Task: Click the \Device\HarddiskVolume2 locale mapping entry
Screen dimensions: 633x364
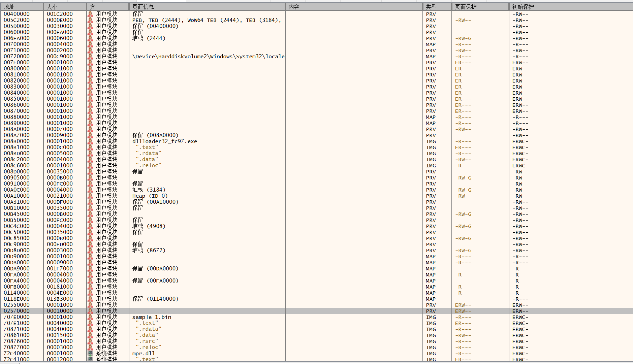Action: click(x=209, y=57)
